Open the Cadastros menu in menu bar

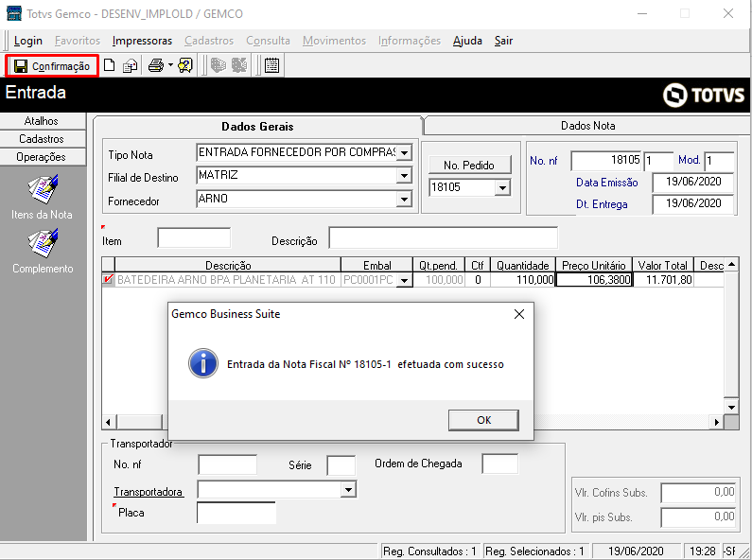209,41
